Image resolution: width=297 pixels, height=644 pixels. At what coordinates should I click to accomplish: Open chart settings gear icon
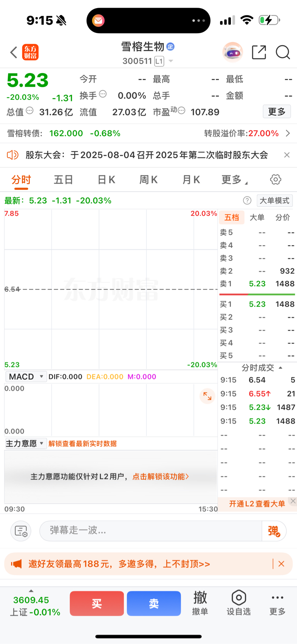275,179
